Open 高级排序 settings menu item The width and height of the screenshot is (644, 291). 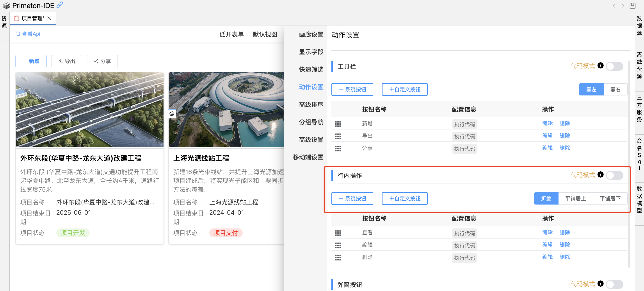coord(311,105)
